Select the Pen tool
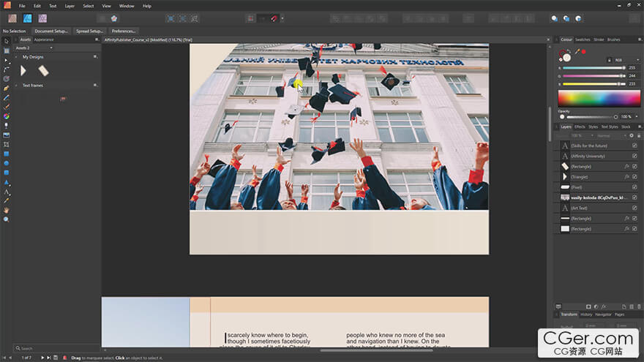 point(6,88)
